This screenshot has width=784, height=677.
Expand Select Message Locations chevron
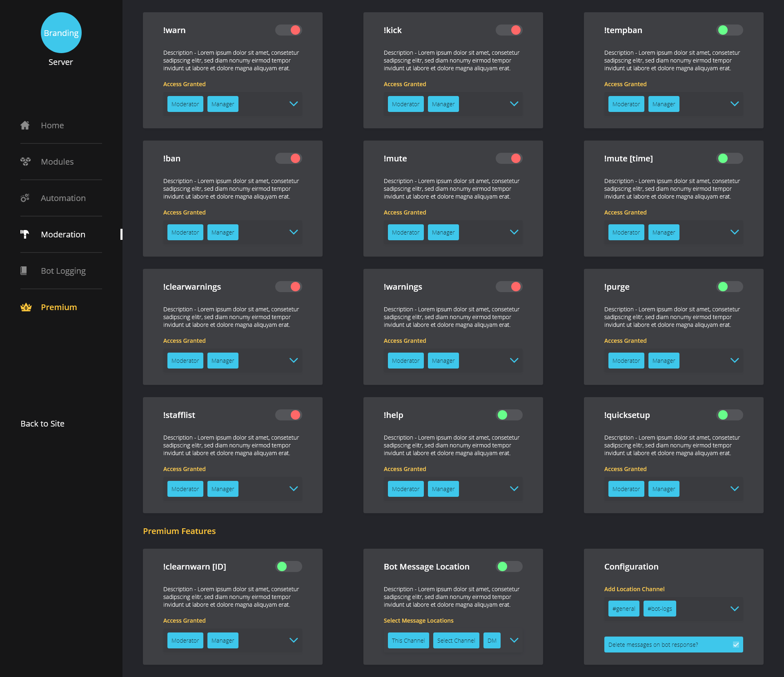[514, 640]
